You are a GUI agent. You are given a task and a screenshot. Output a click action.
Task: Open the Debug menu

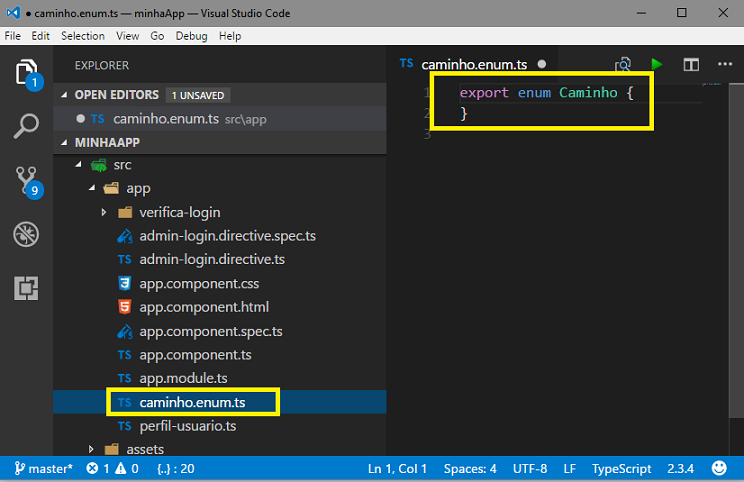click(x=191, y=36)
